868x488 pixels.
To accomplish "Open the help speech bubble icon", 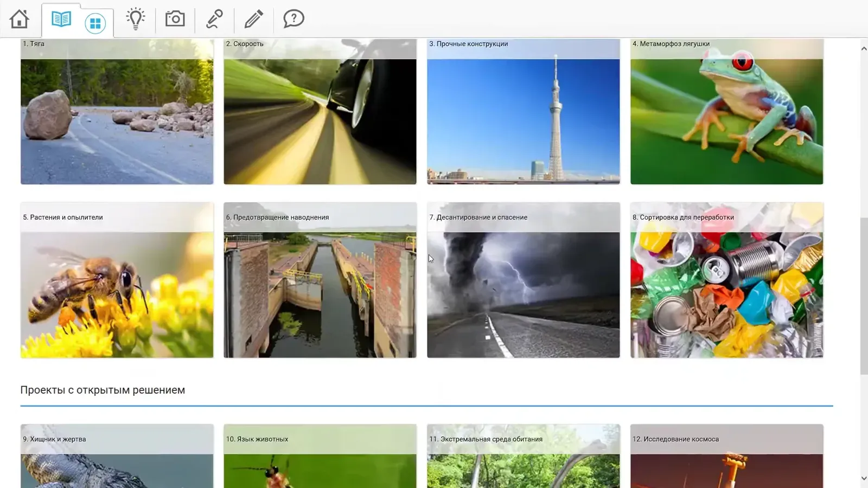I will pos(293,19).
